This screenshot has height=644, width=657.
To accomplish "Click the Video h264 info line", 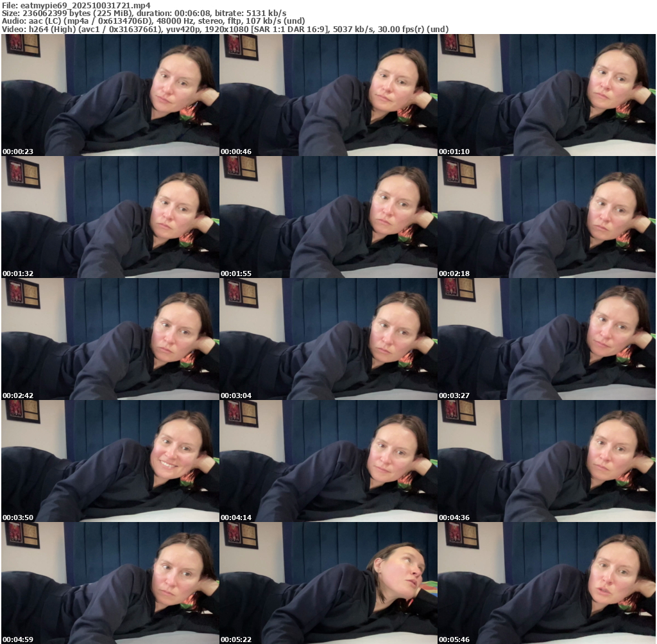I will [x=225, y=29].
